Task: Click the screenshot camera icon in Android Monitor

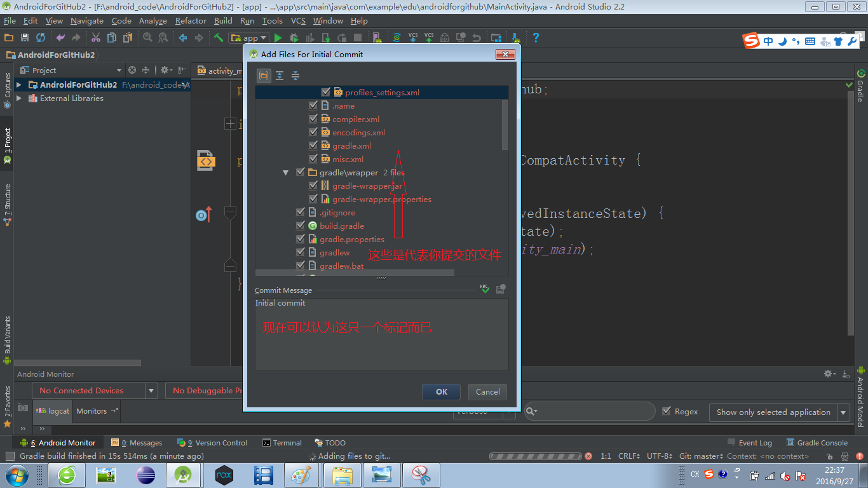Action: pos(22,407)
